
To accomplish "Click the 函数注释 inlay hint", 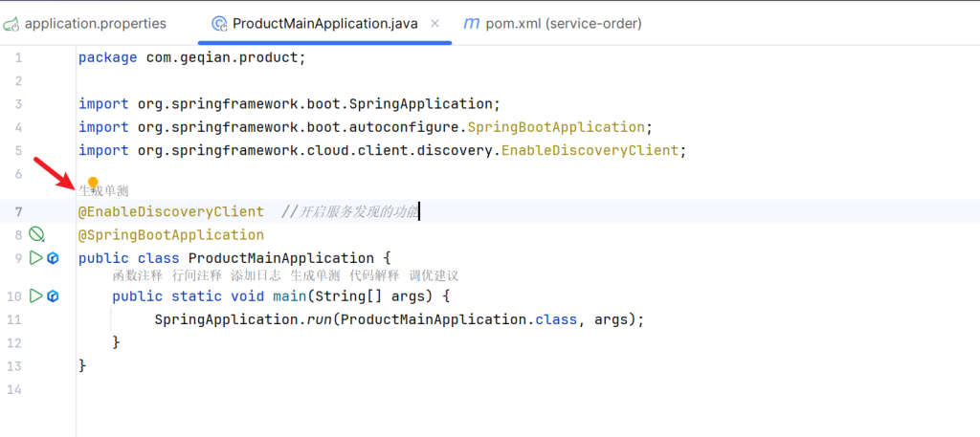I will pyautogui.click(x=138, y=275).
